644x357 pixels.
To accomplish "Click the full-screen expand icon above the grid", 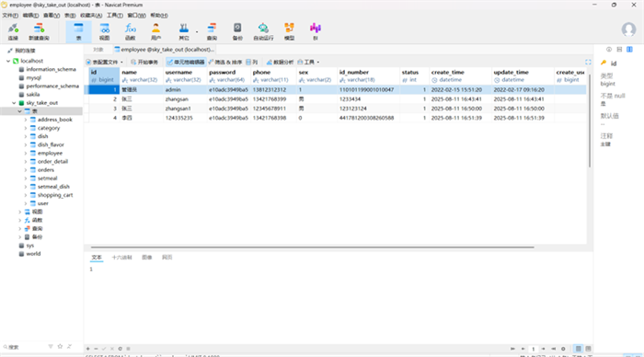I will (588, 62).
